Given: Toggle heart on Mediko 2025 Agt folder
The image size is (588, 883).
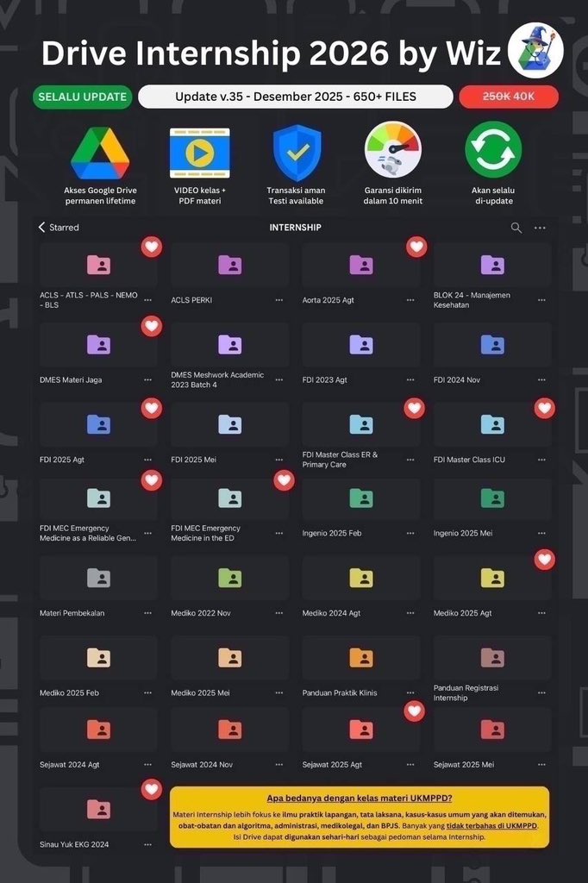Looking at the screenshot, I should (x=545, y=560).
